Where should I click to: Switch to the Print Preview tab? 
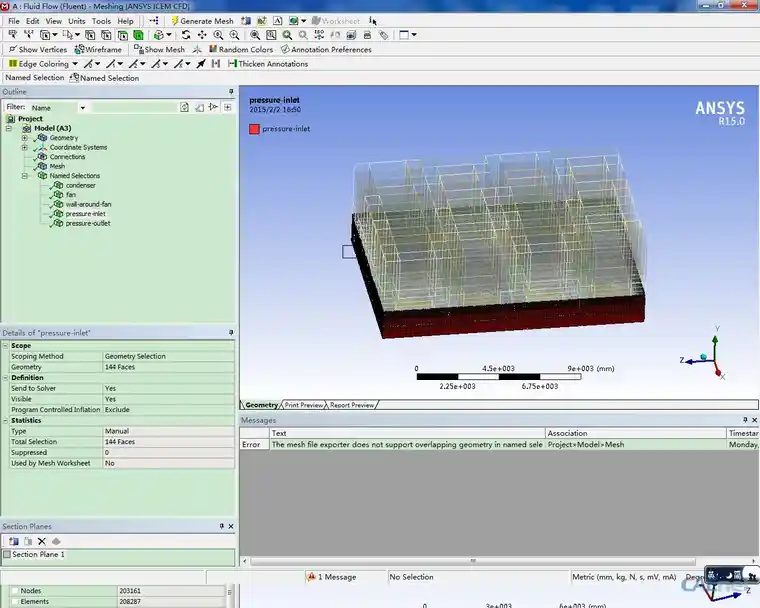(x=303, y=405)
